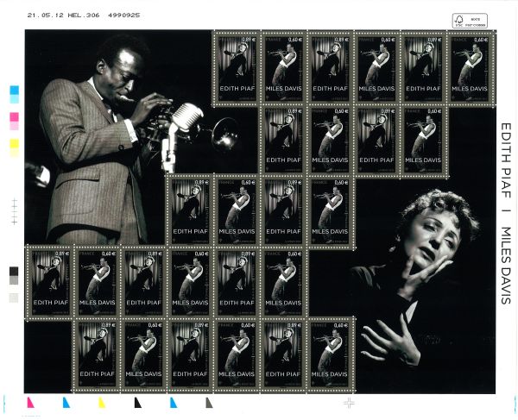The height and width of the screenshot is (420, 518).
Task: Click the large Miles Davis trumpet photograph
Action: [117, 137]
